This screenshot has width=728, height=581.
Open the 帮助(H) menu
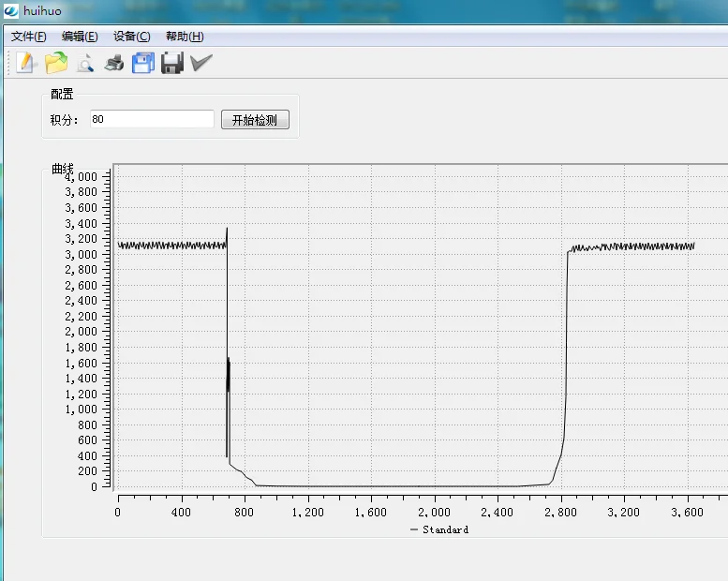click(185, 37)
